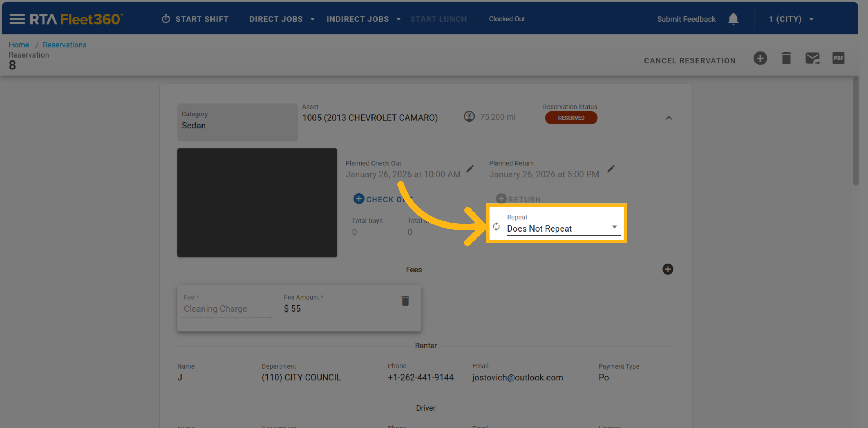
Task: Click Cancel Reservation button
Action: tap(690, 60)
